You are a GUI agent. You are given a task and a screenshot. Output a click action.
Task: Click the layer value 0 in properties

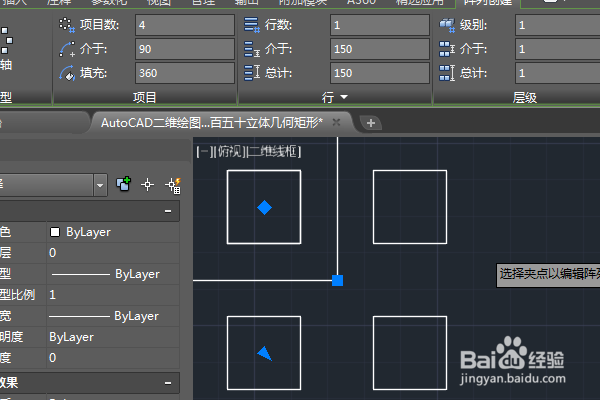coord(113,253)
